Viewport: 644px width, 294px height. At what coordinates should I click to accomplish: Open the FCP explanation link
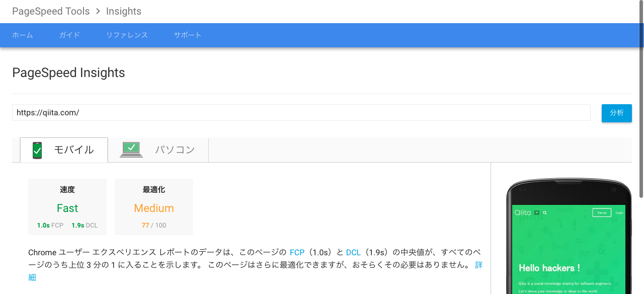[x=297, y=252]
